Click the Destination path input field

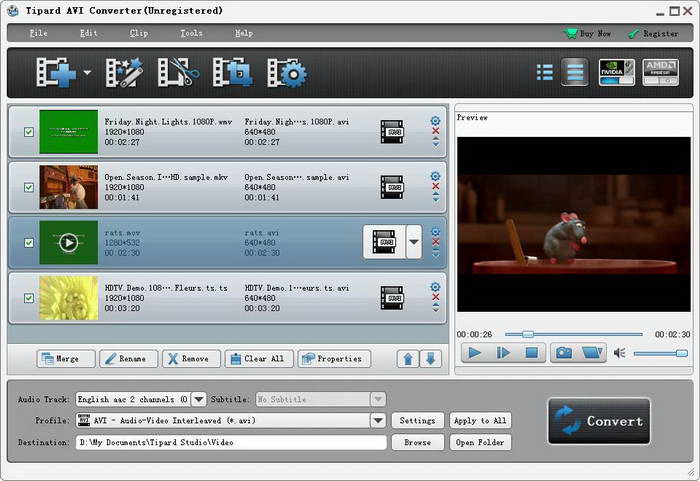coord(230,442)
